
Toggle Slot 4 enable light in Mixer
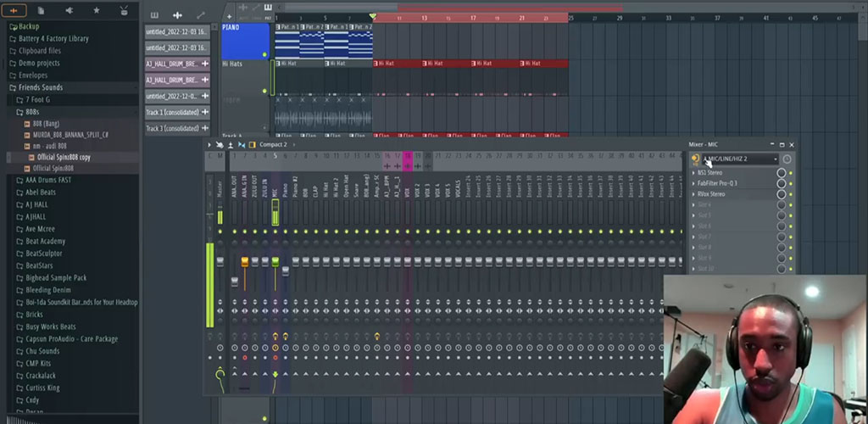[791, 205]
